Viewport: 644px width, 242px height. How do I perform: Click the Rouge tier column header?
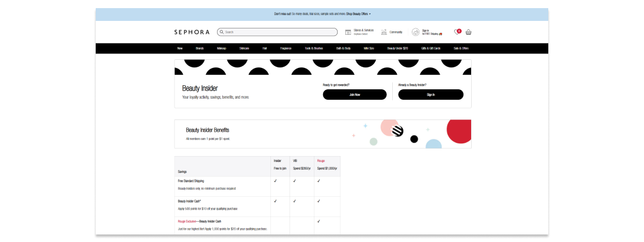tap(321, 161)
